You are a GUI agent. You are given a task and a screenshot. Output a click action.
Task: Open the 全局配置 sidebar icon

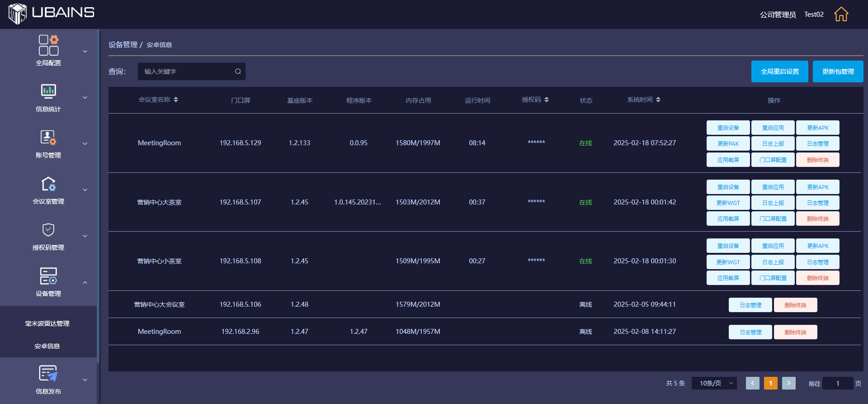(48, 45)
